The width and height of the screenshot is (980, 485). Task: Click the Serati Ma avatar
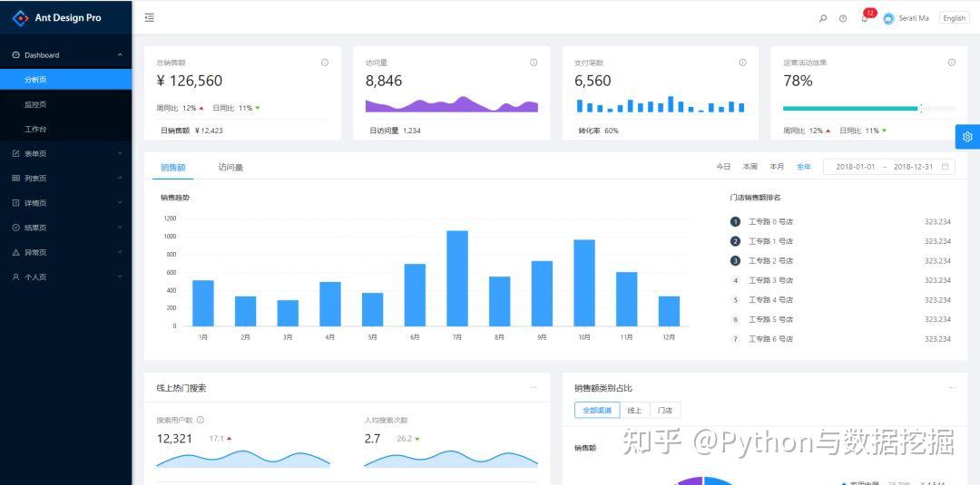[888, 18]
